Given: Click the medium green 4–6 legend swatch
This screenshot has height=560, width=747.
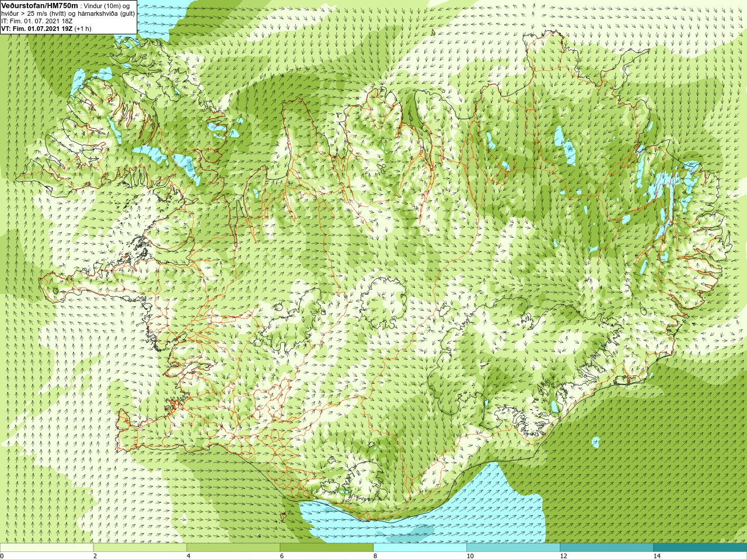Looking at the screenshot, I should (233, 548).
